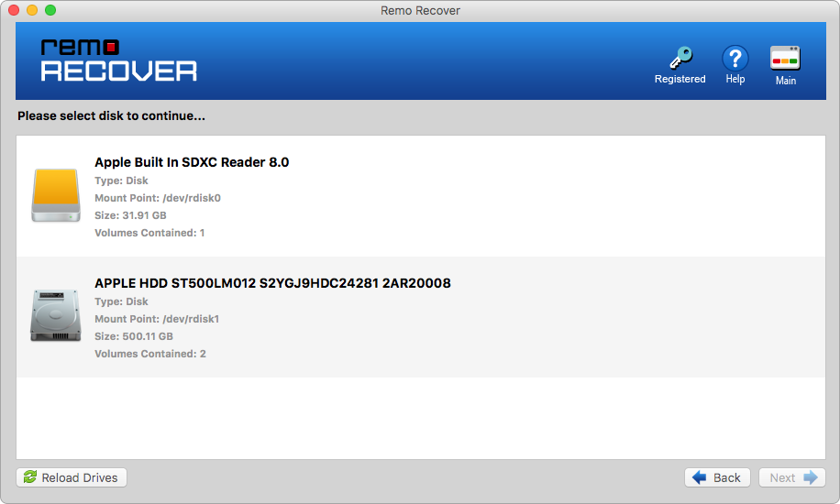Click the Remo Recover window title

[x=421, y=11]
